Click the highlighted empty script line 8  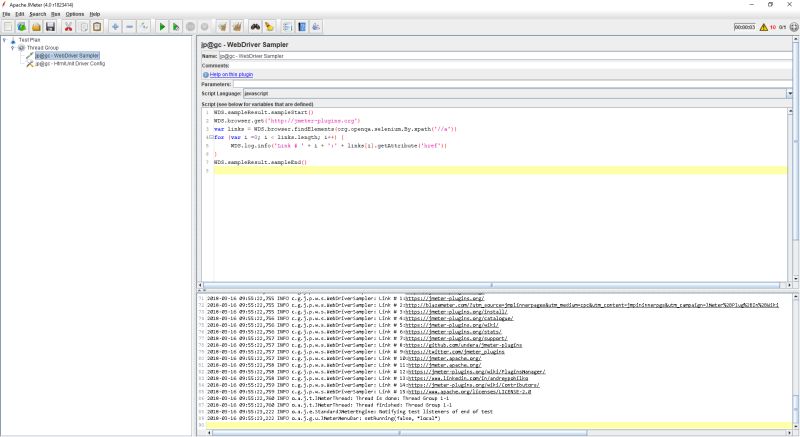pyautogui.click(x=500, y=170)
